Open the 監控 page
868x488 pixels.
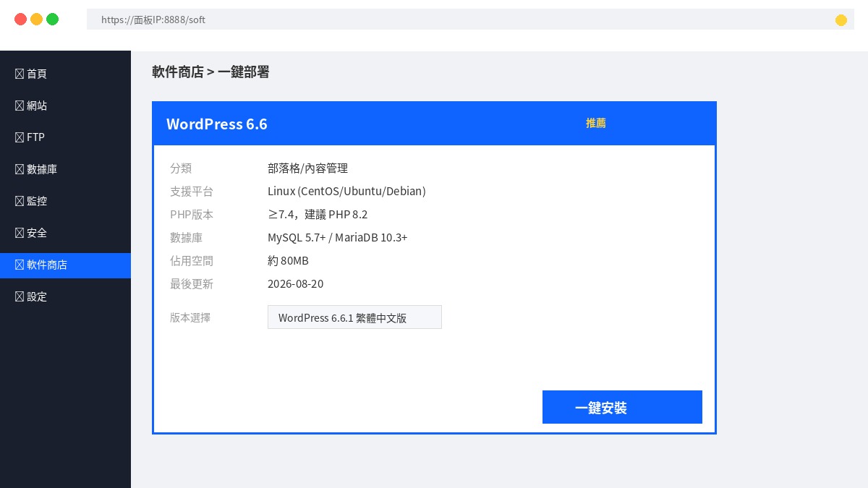[x=65, y=201]
